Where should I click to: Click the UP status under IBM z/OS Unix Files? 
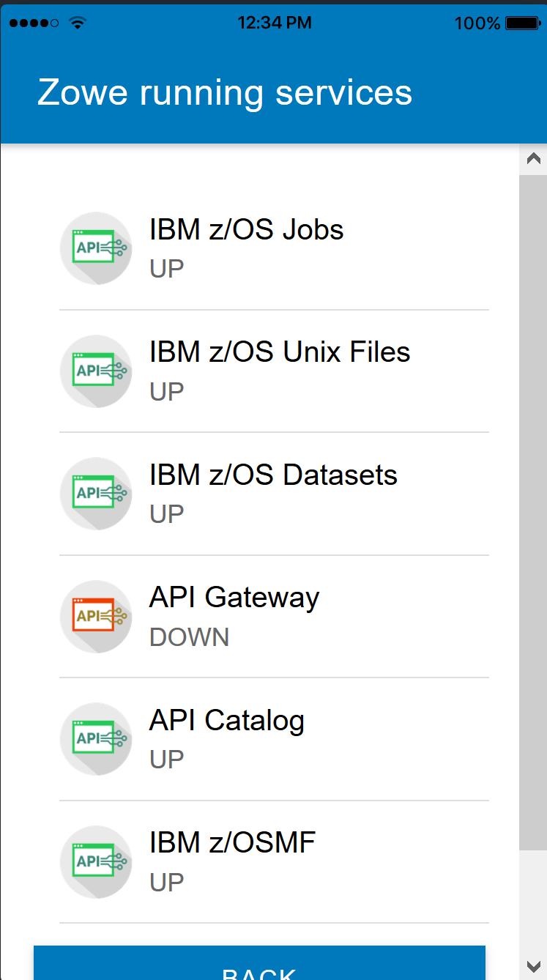click(166, 392)
